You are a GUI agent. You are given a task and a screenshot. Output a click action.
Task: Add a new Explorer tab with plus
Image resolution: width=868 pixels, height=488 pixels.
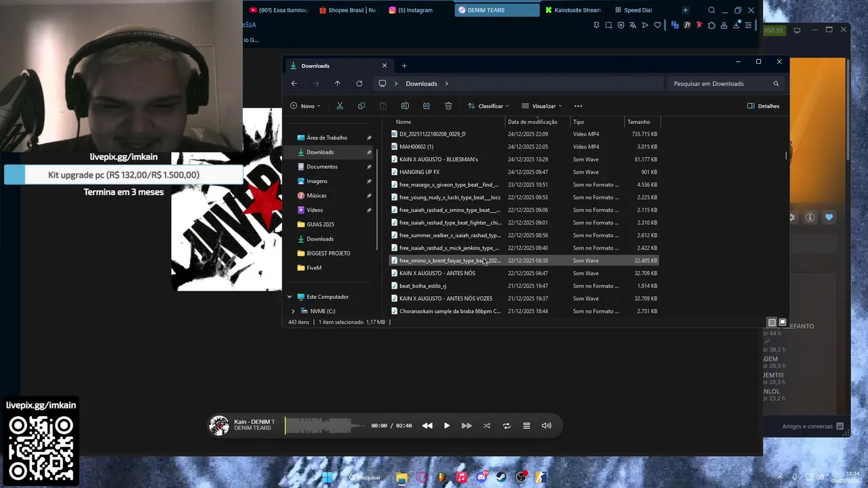tap(404, 66)
